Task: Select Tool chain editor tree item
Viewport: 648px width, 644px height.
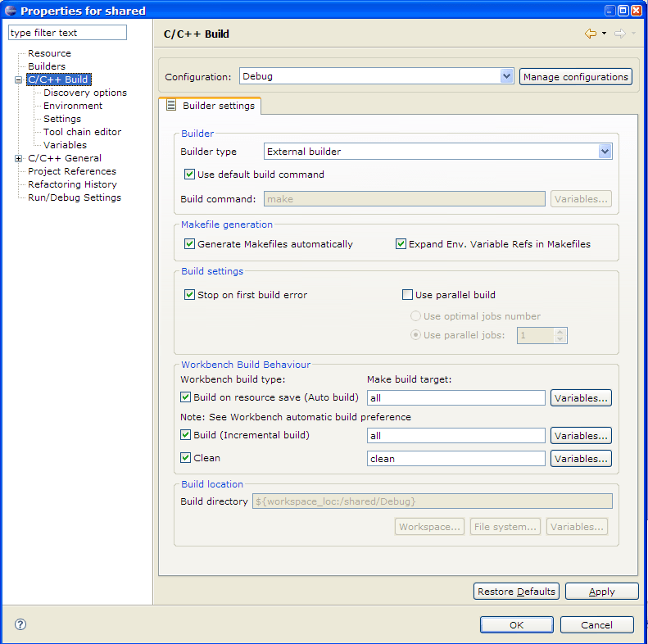Action: [82, 132]
